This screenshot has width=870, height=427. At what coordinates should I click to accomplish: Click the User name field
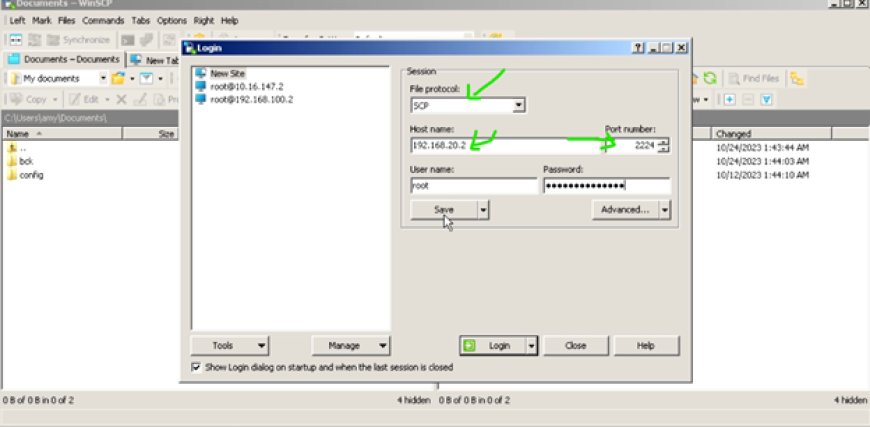pos(473,186)
